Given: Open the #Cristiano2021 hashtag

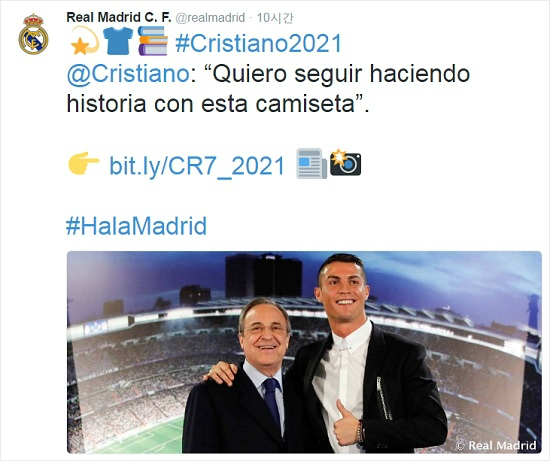Looking at the screenshot, I should [x=259, y=43].
